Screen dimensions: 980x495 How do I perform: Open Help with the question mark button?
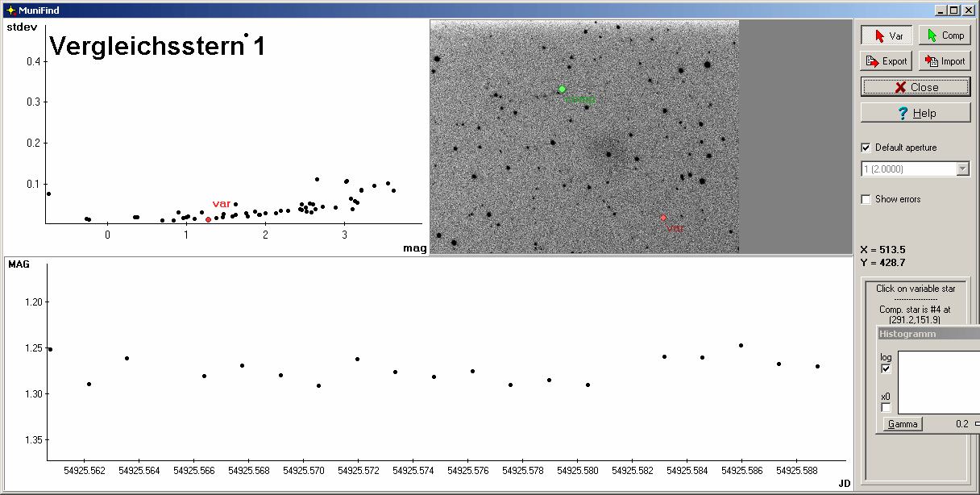916,113
